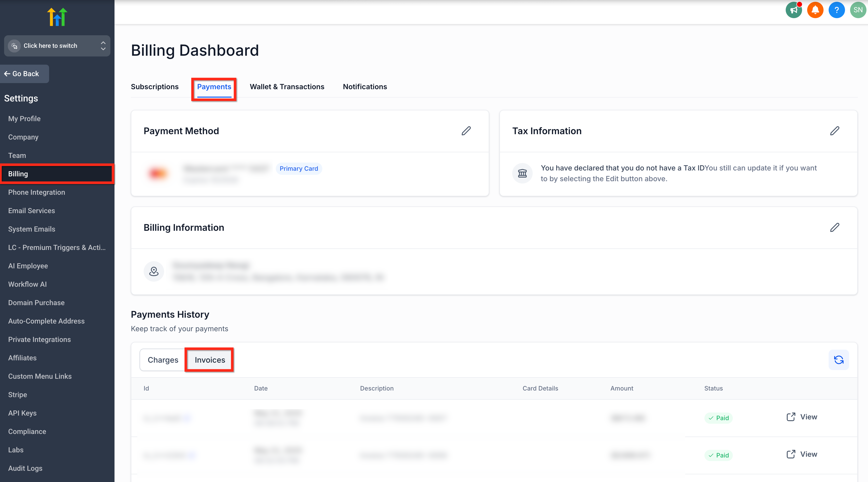Viewport: 868px width, 482px height.
Task: Open the notifications bell icon
Action: [x=815, y=10]
